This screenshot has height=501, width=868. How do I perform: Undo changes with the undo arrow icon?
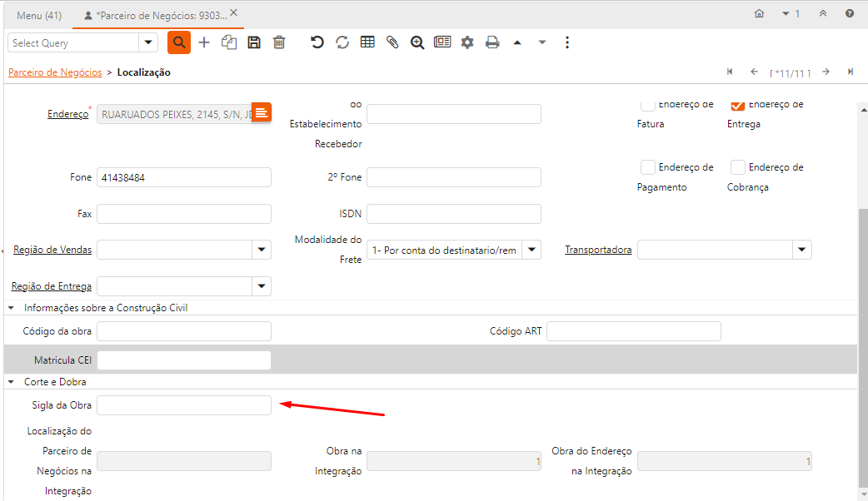pyautogui.click(x=317, y=42)
